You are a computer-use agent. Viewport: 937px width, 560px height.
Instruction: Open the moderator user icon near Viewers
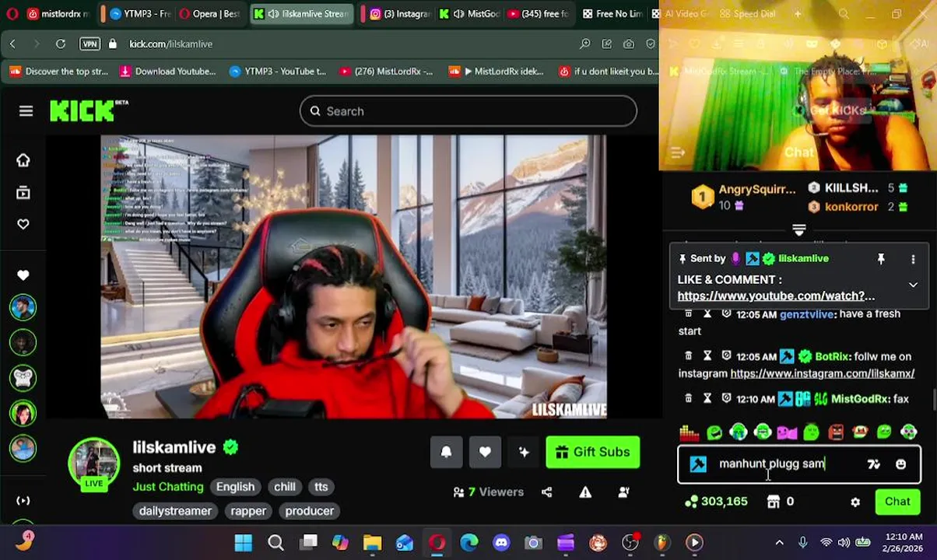point(623,492)
